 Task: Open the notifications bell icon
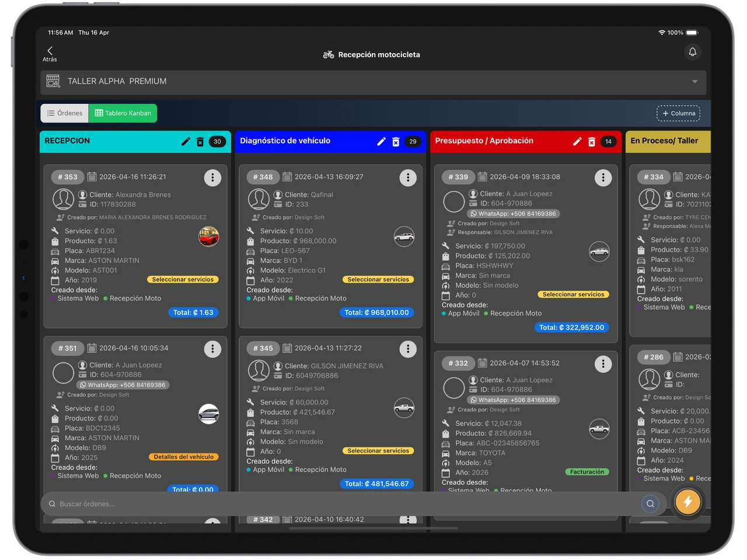pos(692,52)
